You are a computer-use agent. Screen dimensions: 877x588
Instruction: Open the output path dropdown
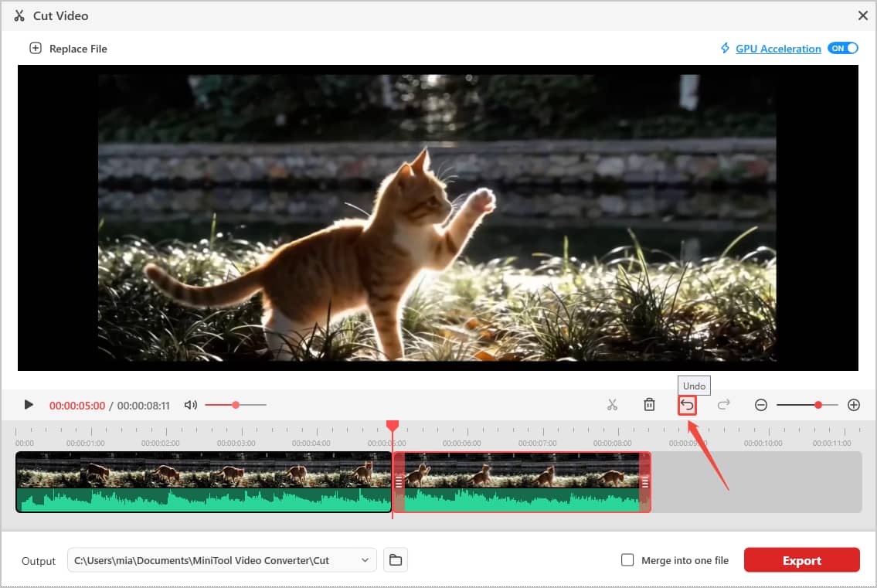tap(365, 560)
